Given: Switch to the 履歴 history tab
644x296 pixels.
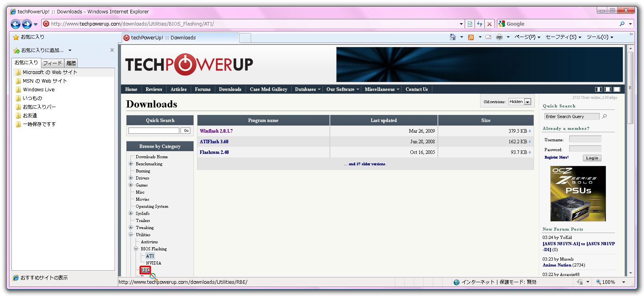Looking at the screenshot, I should [71, 63].
